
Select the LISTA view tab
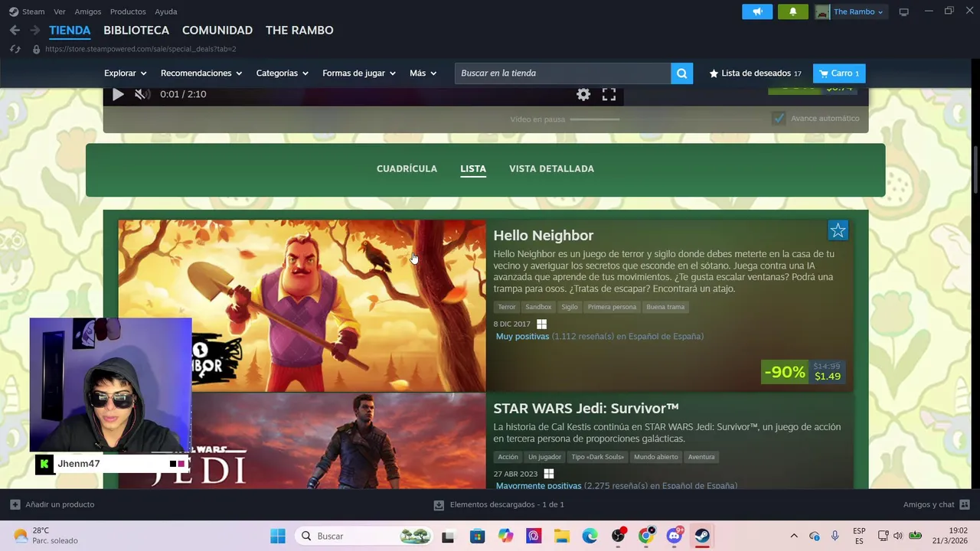473,168
